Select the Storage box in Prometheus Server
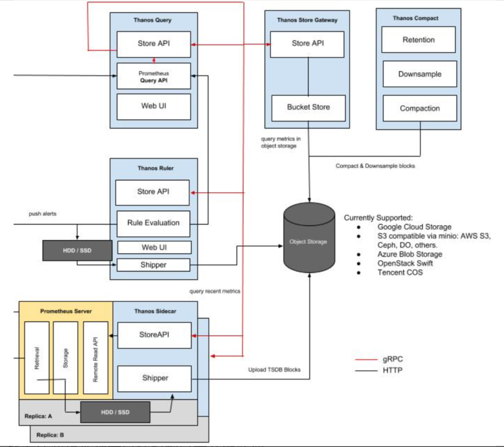Image resolution: width=504 pixels, height=447 pixels. (x=66, y=358)
